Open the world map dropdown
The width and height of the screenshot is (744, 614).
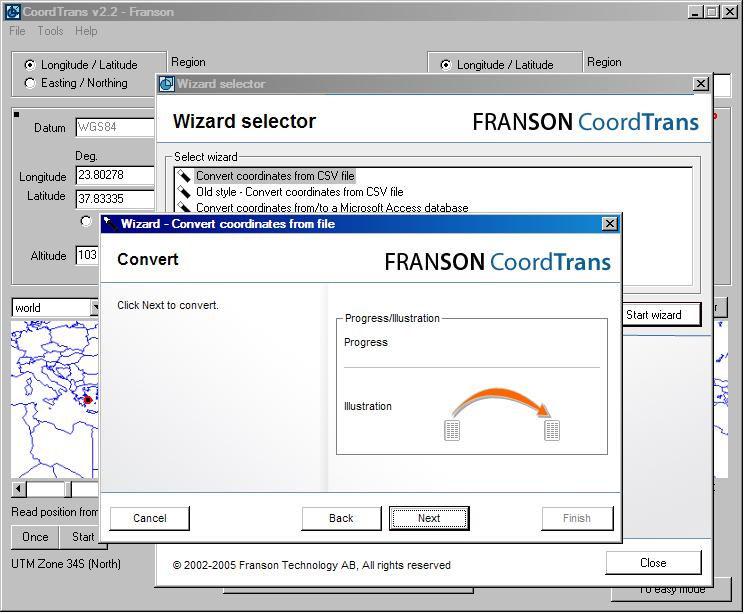(x=95, y=307)
